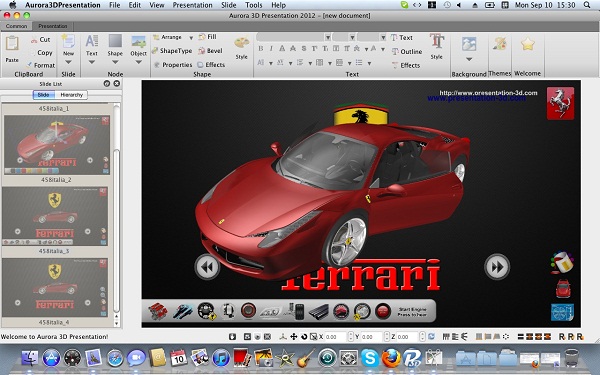Open the Themes ribbon icon
The image size is (600, 375).
(499, 44)
